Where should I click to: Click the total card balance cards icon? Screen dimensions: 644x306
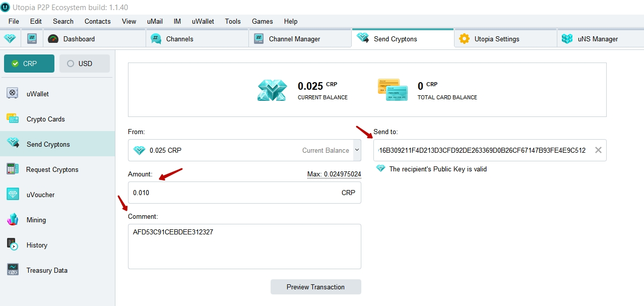[x=393, y=90]
